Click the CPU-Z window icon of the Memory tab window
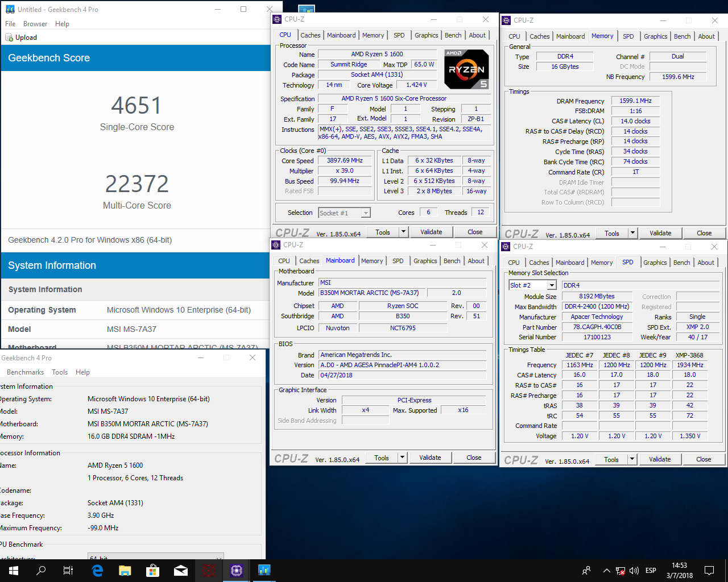The image size is (728, 582). pos(506,20)
